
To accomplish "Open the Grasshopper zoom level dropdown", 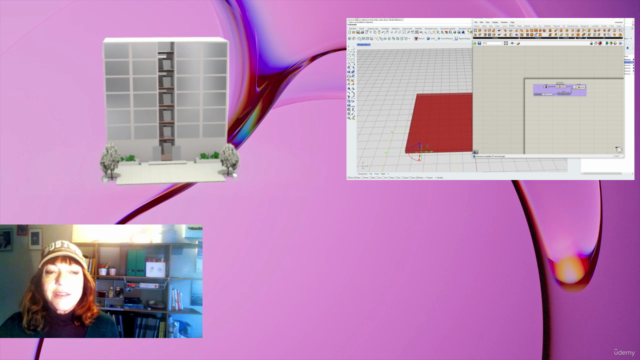I will click(493, 43).
